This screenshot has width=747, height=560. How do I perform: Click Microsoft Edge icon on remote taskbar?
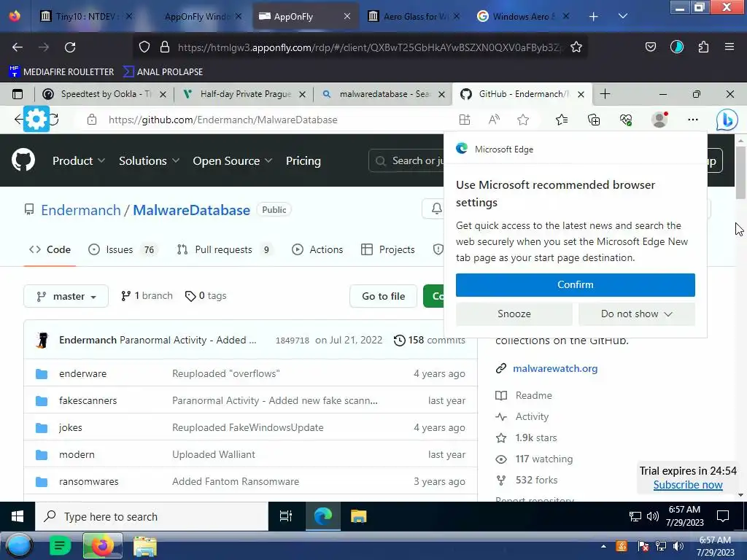pos(322,516)
